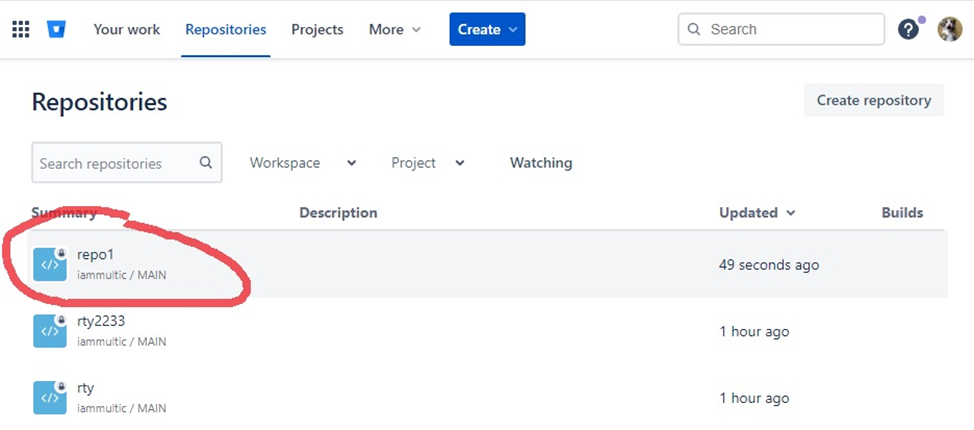The height and width of the screenshot is (430, 974).
Task: Open the app switcher grid icon
Action: [x=21, y=29]
